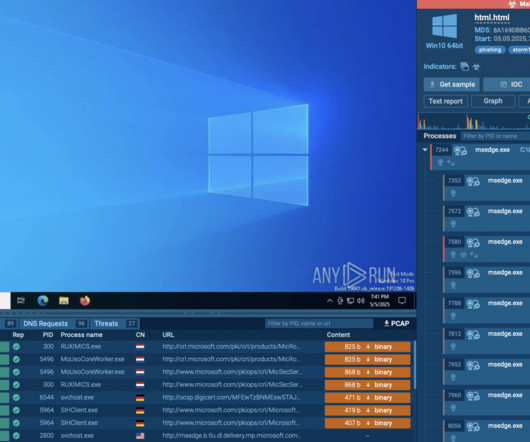Select process 7960 msedge.exe
This screenshot has width=530, height=442.
click(x=487, y=402)
